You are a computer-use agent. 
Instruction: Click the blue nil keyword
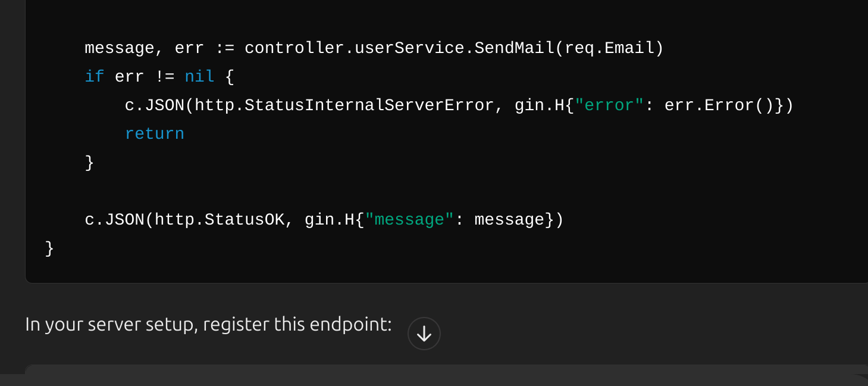pos(199,77)
